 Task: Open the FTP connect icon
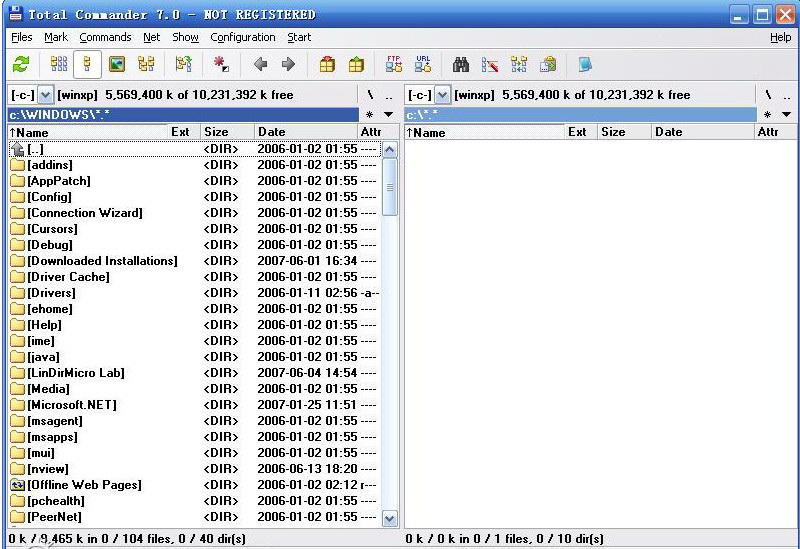coord(393,64)
